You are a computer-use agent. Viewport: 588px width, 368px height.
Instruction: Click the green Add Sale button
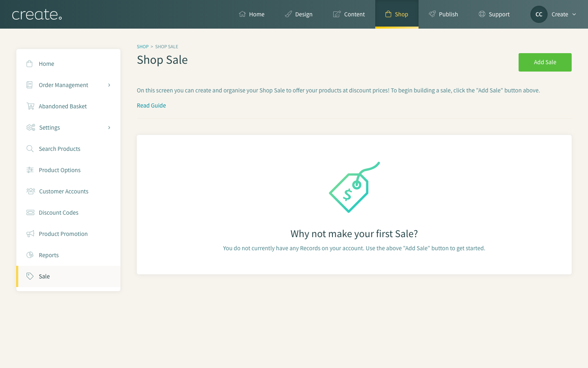(x=545, y=62)
